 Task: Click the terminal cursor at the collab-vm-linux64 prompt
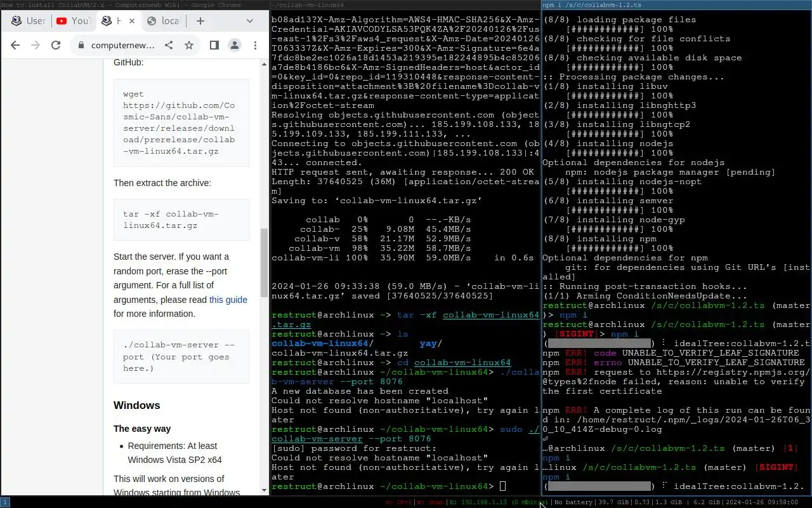click(x=503, y=486)
